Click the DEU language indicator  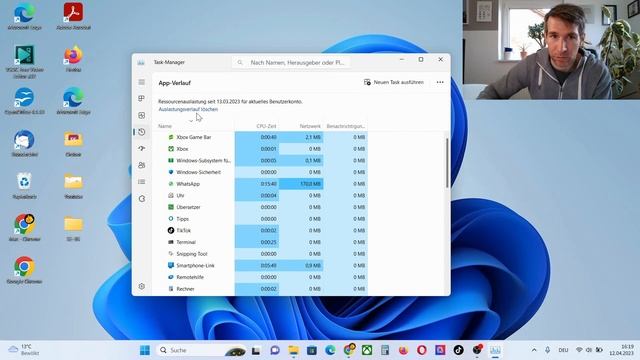pyautogui.click(x=563, y=350)
